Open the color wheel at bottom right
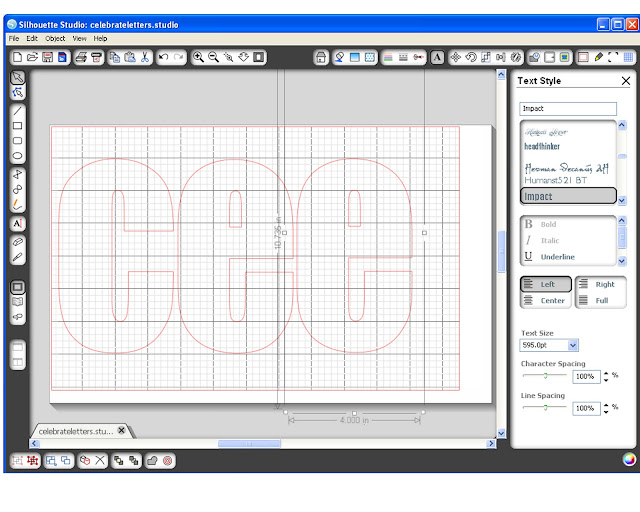 (629, 459)
